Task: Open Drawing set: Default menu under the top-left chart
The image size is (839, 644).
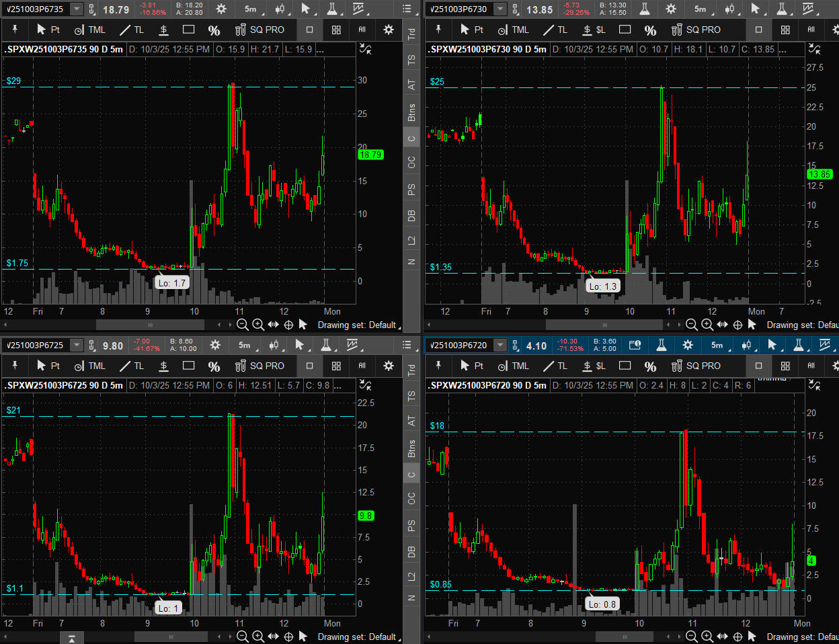Action: pyautogui.click(x=358, y=325)
